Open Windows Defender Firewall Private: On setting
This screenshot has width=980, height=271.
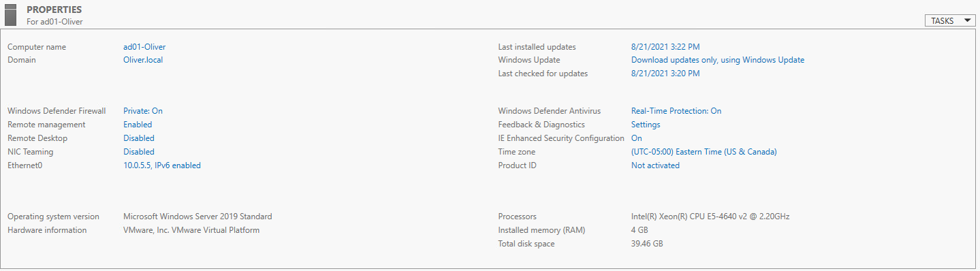point(143,111)
